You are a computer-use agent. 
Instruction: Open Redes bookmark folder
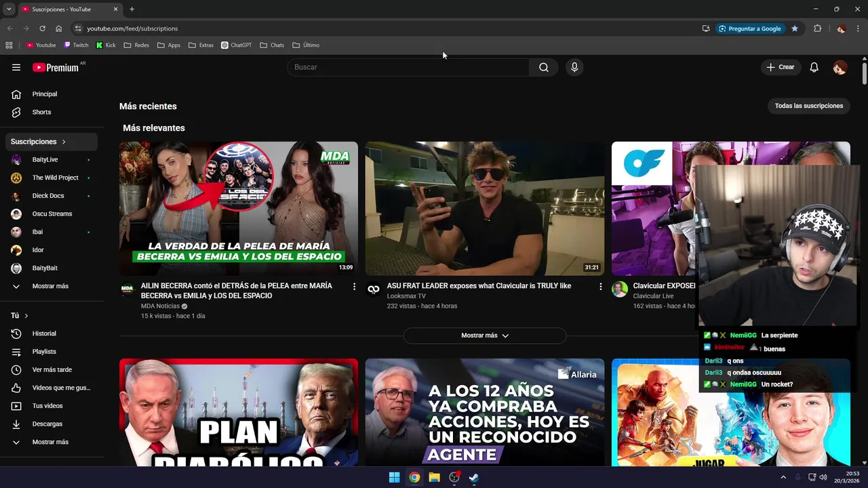(136, 45)
